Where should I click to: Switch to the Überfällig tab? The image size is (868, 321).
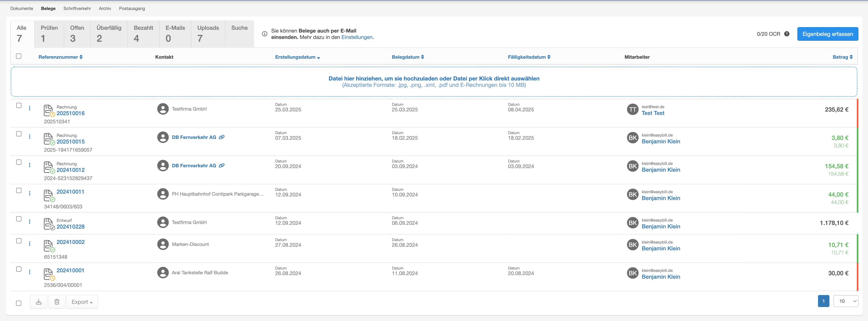(109, 34)
